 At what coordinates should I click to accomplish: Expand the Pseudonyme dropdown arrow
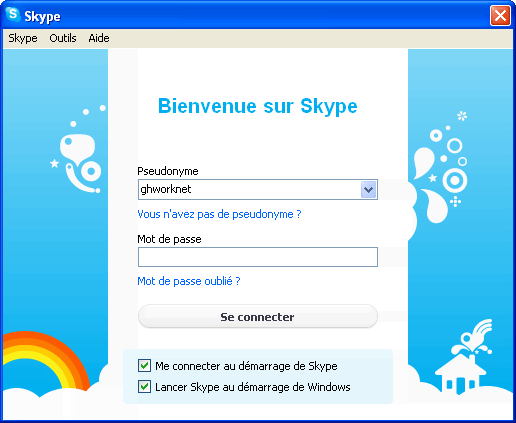(368, 189)
